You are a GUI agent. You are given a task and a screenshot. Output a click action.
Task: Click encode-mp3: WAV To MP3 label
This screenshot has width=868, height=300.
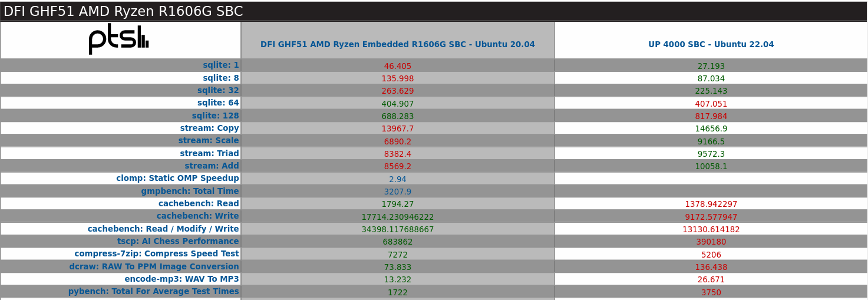[181, 279]
